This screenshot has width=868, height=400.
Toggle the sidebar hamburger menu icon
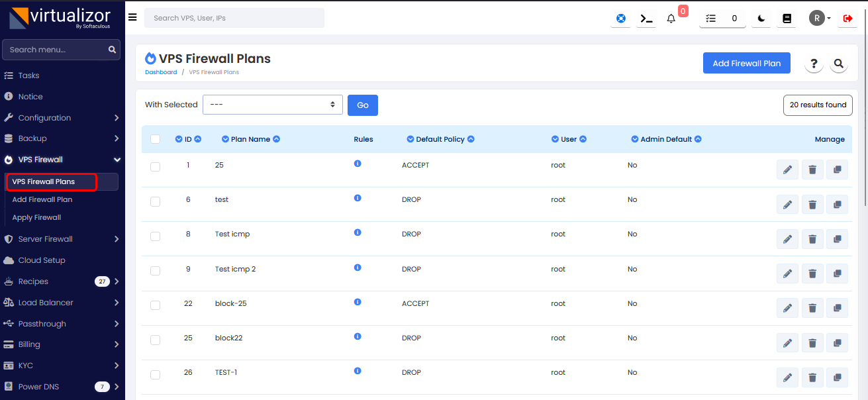[132, 18]
